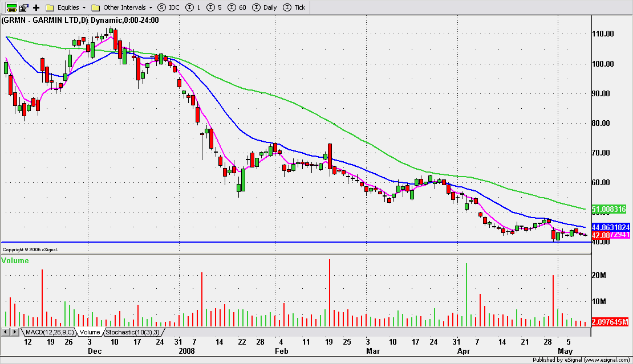Select the Volume study tab
The height and width of the screenshot is (364, 633).
pos(90,332)
